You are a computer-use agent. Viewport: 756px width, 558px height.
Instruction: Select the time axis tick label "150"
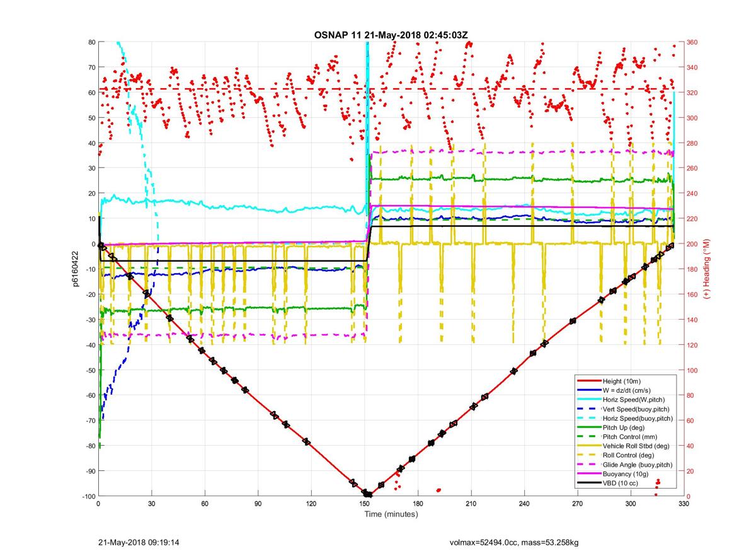point(364,504)
